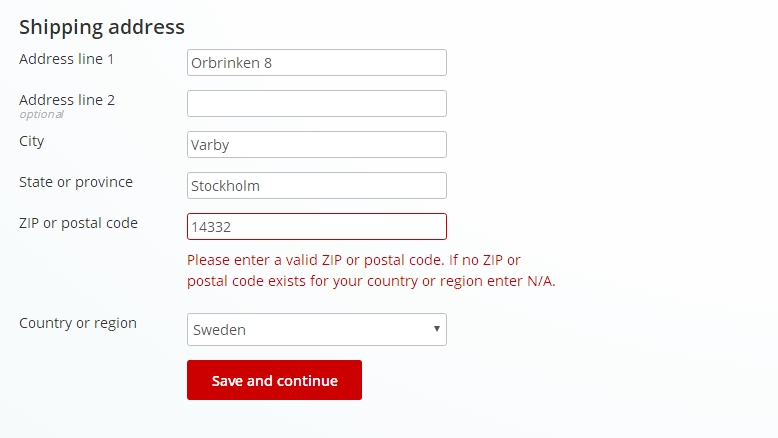The height and width of the screenshot is (438, 778).
Task: Click the 'Address line 2' label
Action: coord(67,100)
